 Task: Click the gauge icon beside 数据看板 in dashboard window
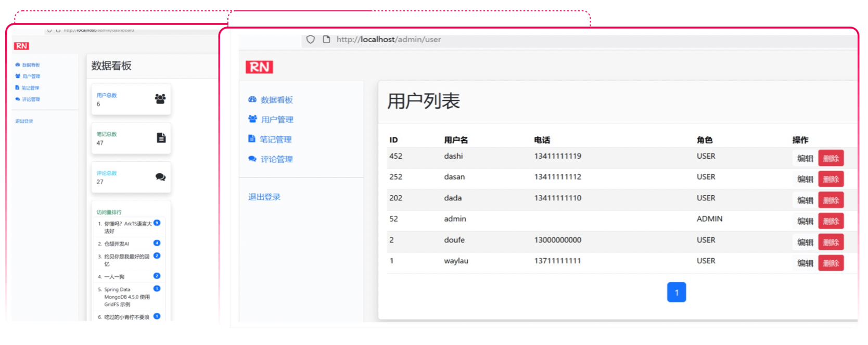(x=18, y=65)
